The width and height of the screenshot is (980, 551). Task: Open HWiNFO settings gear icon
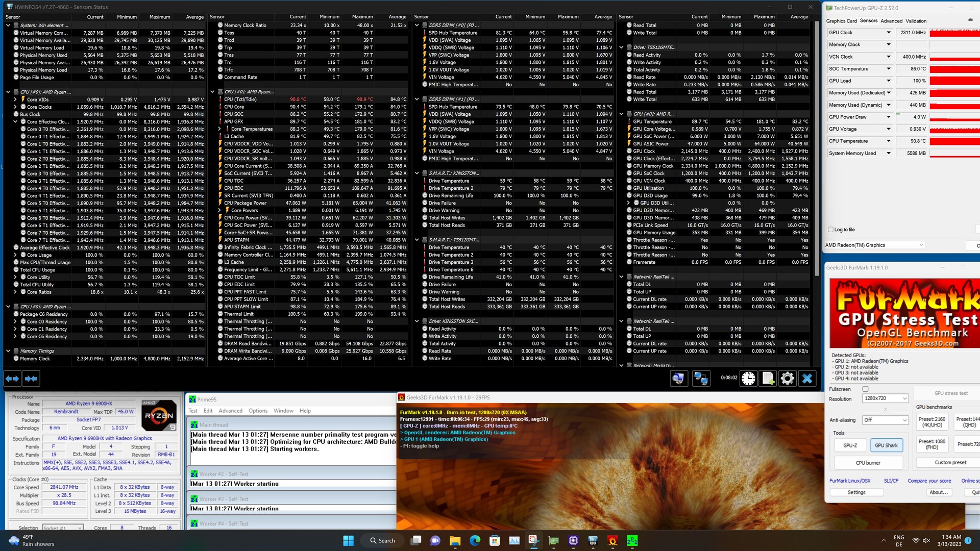click(x=788, y=379)
